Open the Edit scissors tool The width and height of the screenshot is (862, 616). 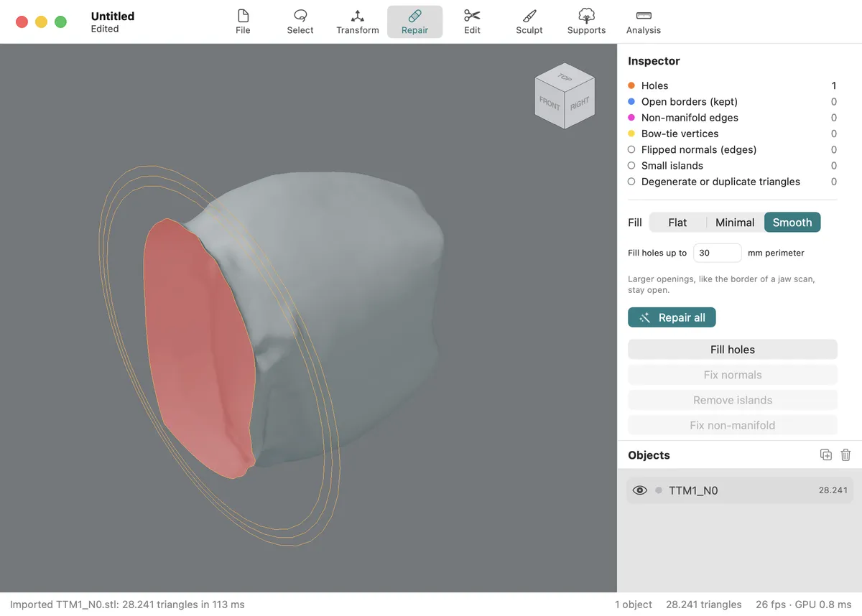point(472,22)
